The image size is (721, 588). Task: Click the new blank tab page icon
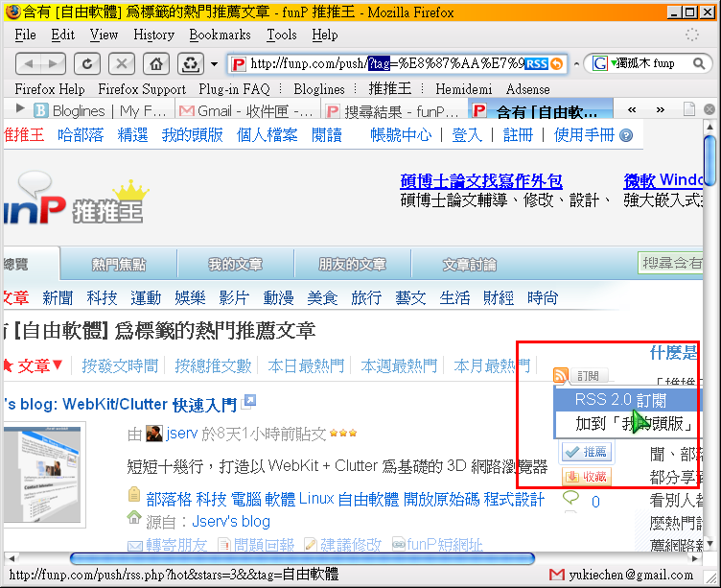pos(688,109)
